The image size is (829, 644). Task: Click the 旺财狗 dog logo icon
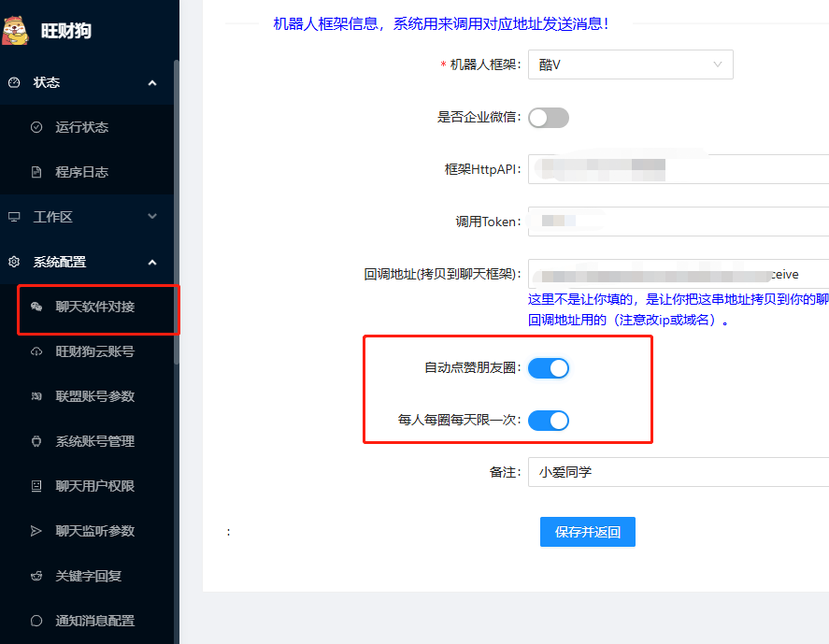tap(16, 30)
